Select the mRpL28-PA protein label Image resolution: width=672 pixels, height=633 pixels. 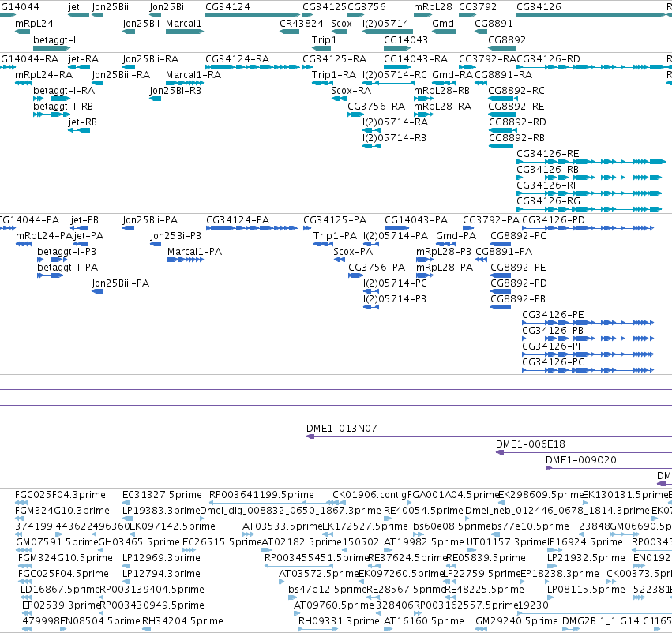[445, 268]
